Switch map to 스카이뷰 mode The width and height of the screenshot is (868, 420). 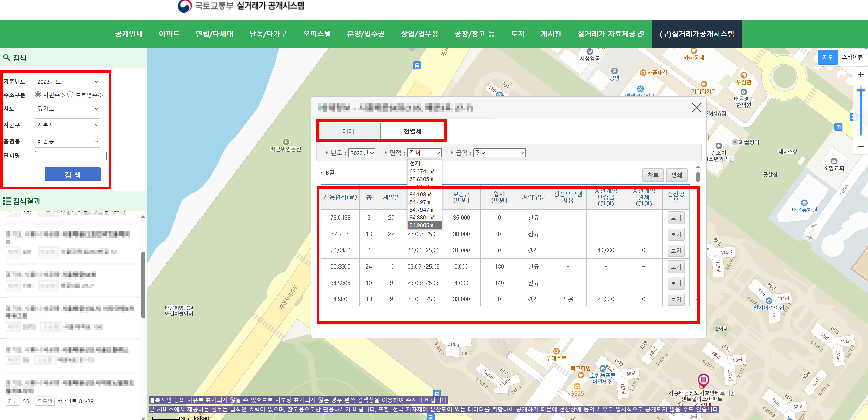(852, 57)
